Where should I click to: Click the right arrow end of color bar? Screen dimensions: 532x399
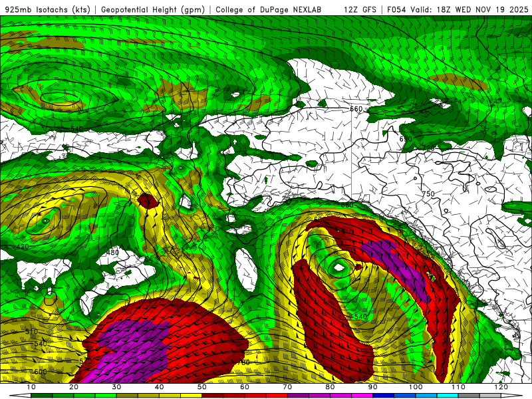(512, 396)
